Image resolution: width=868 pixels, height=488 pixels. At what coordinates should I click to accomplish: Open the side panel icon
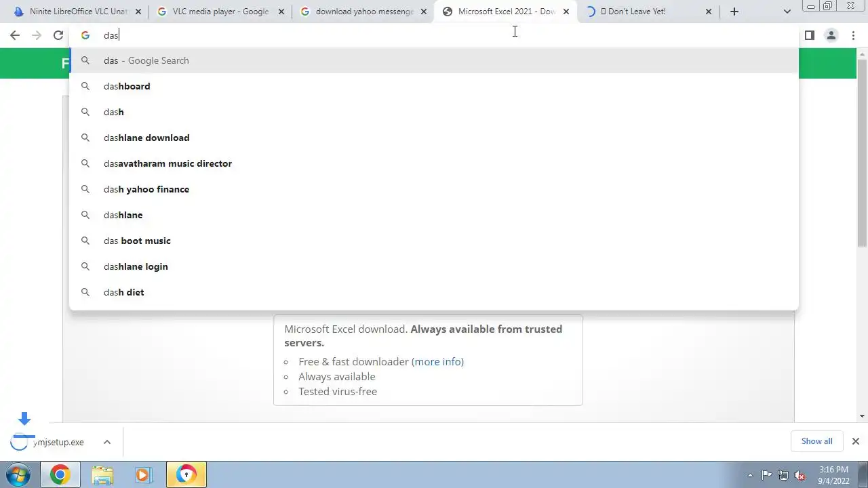coord(809,35)
